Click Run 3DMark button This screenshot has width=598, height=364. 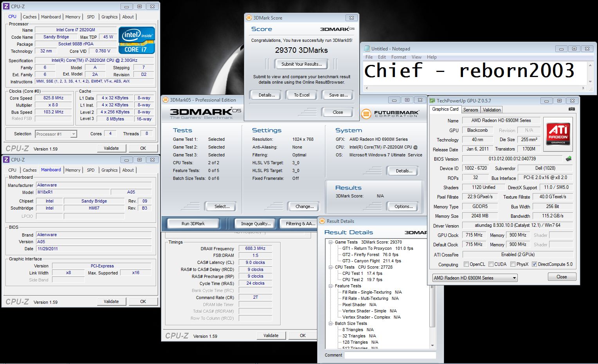(x=193, y=224)
